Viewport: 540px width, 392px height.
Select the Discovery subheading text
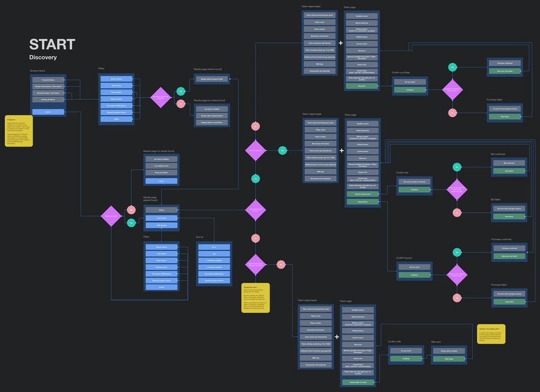click(x=43, y=57)
